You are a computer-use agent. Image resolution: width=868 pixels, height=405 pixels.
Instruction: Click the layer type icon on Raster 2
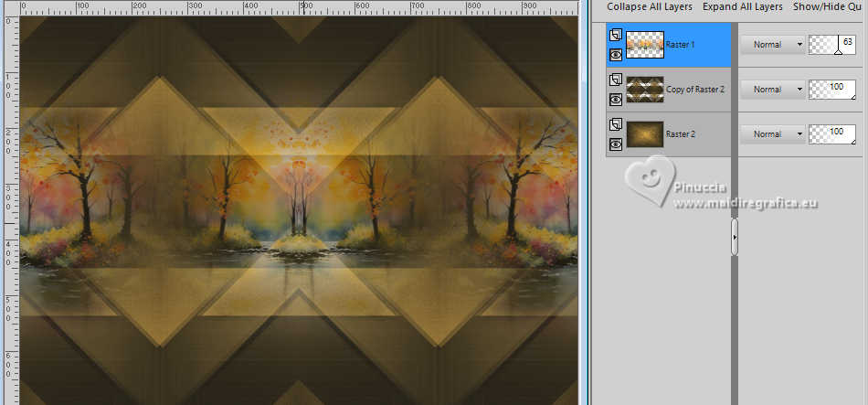(616, 124)
